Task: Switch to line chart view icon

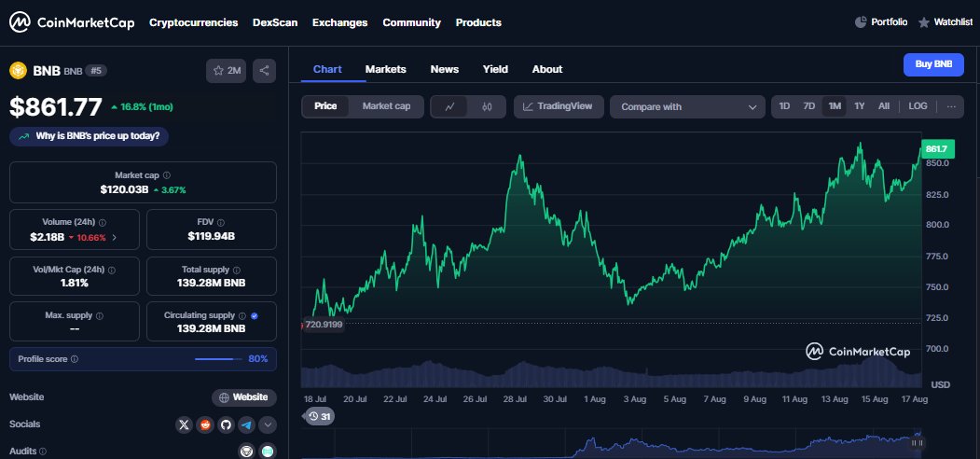Action: [449, 107]
